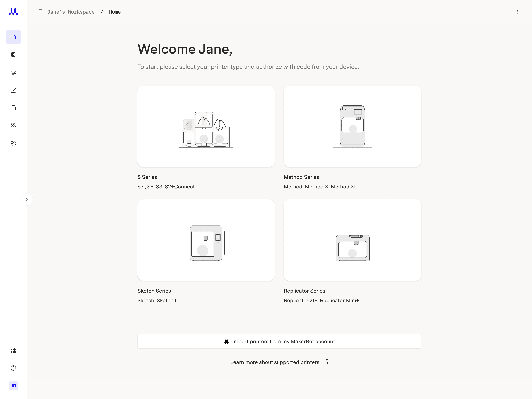Click the 'S7 , S5, S3, S2+Connect' text
This screenshot has height=399, width=532.
pyautogui.click(x=166, y=187)
